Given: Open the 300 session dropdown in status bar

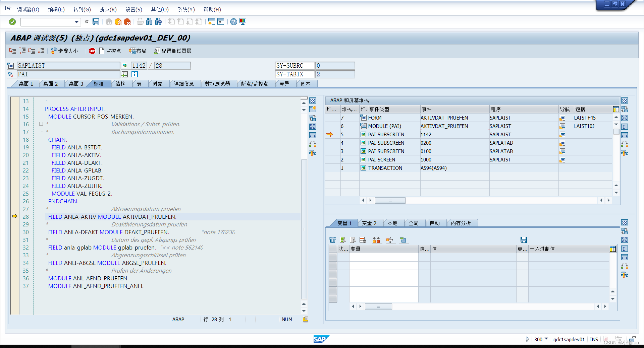Looking at the screenshot, I should point(547,339).
